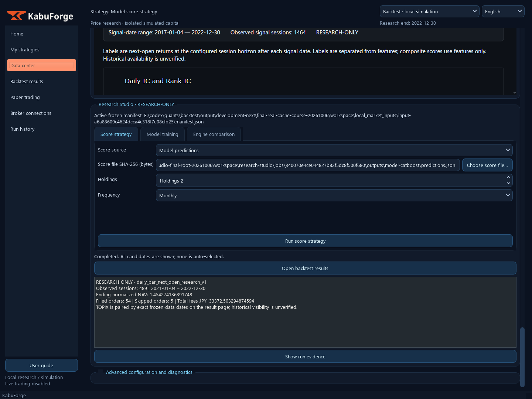The height and width of the screenshot is (399, 532).
Task: Toggle Advanced configuration and diagnostics checkbox
Action: pos(100,372)
